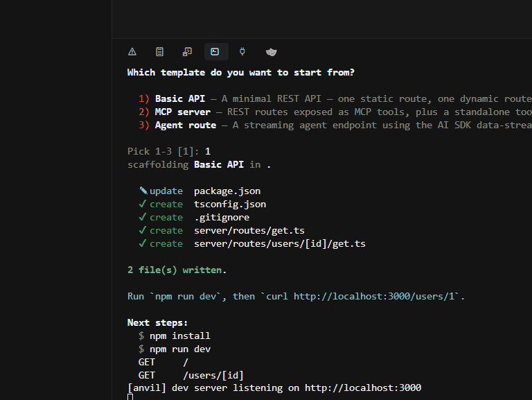
Task: Click the '$ npm install' command line
Action: click(x=175, y=336)
